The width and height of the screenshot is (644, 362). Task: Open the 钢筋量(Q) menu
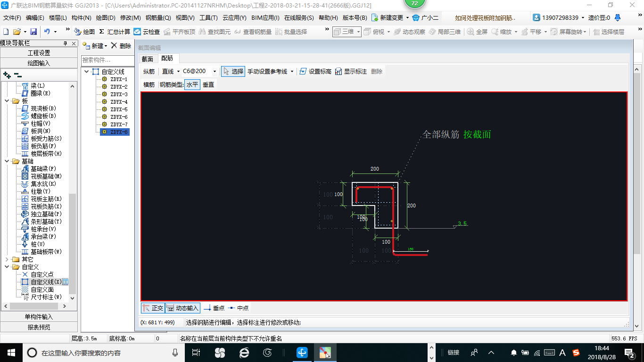(x=158, y=18)
